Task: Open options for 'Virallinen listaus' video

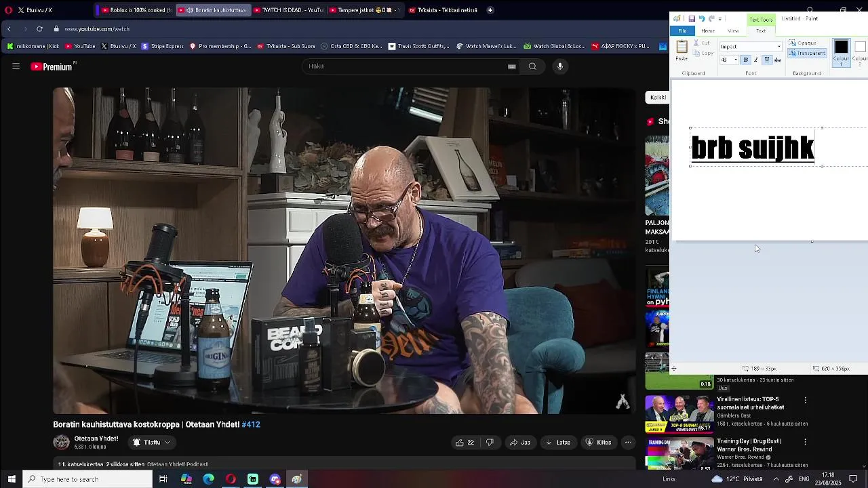Action: pos(806,401)
